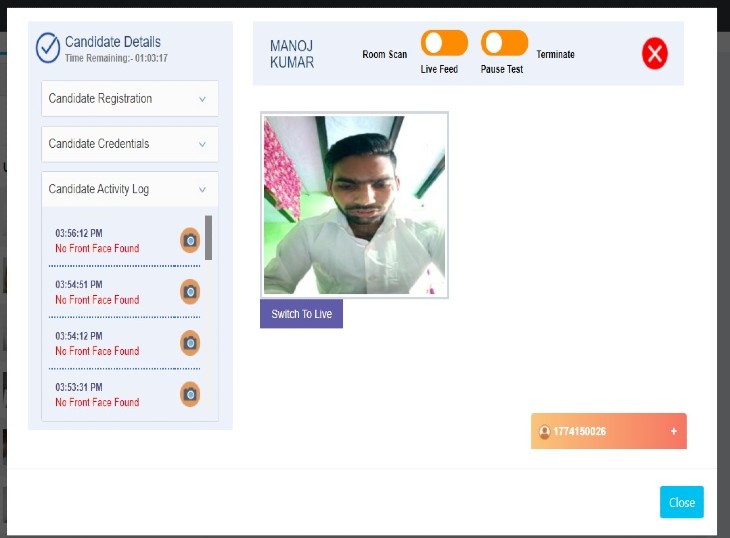730x538 pixels.
Task: Click the red X icon next to Terminate
Action: pyautogui.click(x=655, y=54)
